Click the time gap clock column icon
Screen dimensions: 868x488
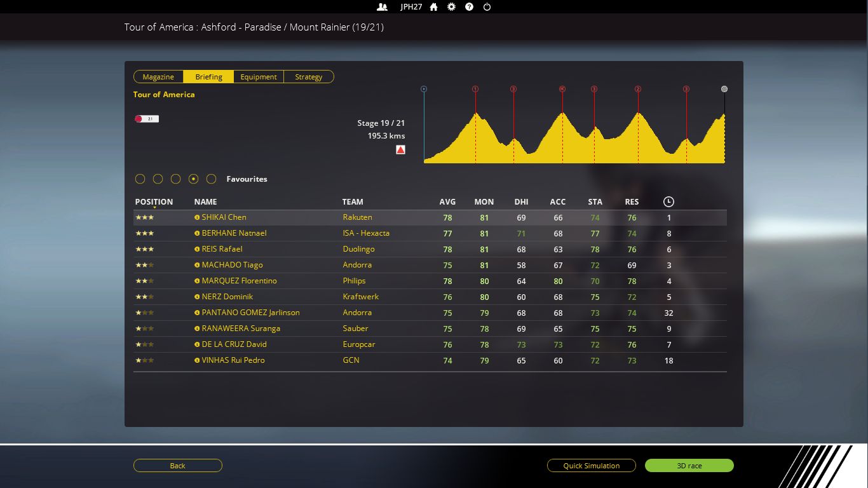(668, 202)
